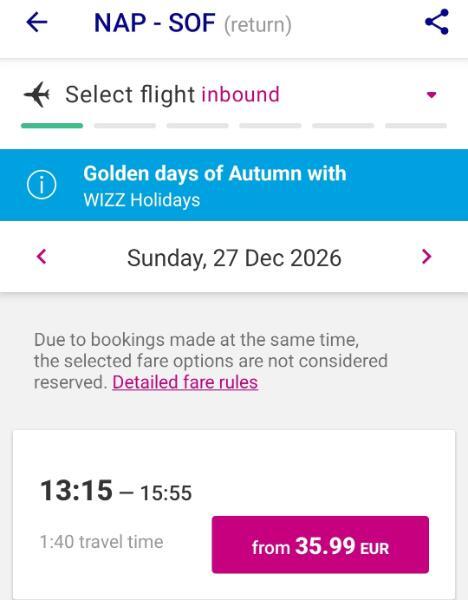Open the share icon
The height and width of the screenshot is (600, 468).
click(x=437, y=22)
